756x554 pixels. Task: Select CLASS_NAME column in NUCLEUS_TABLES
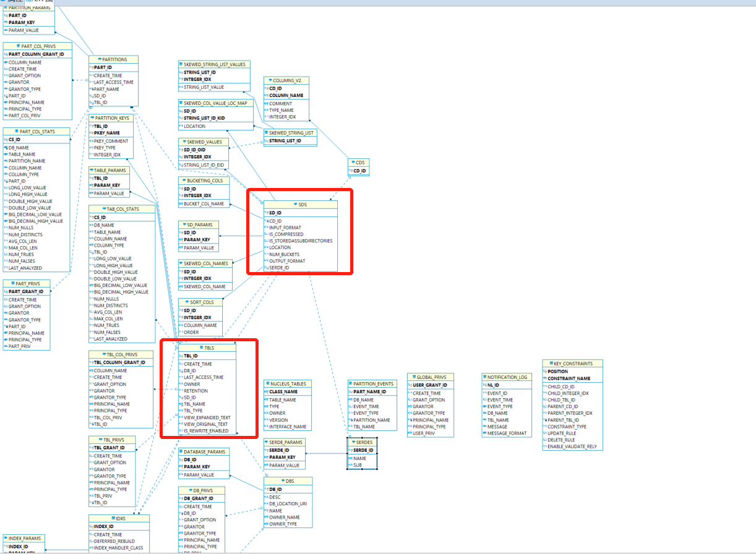pos(283,391)
